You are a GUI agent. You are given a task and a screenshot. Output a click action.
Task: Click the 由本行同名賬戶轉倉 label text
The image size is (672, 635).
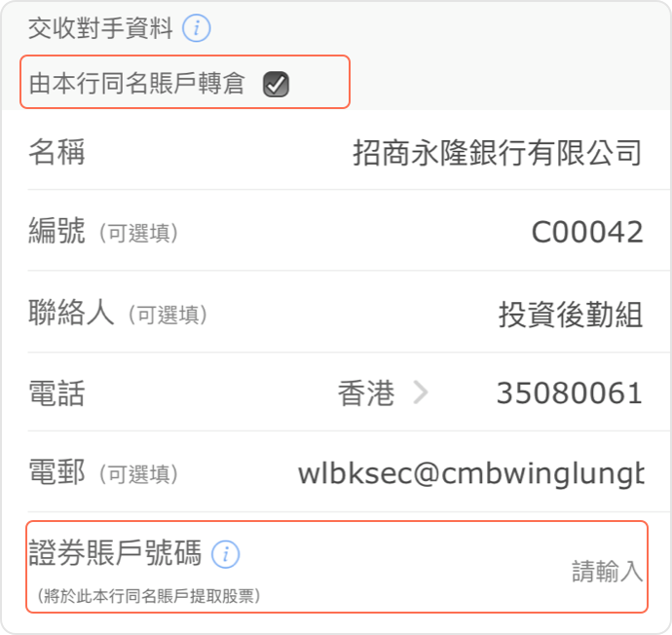click(x=136, y=83)
